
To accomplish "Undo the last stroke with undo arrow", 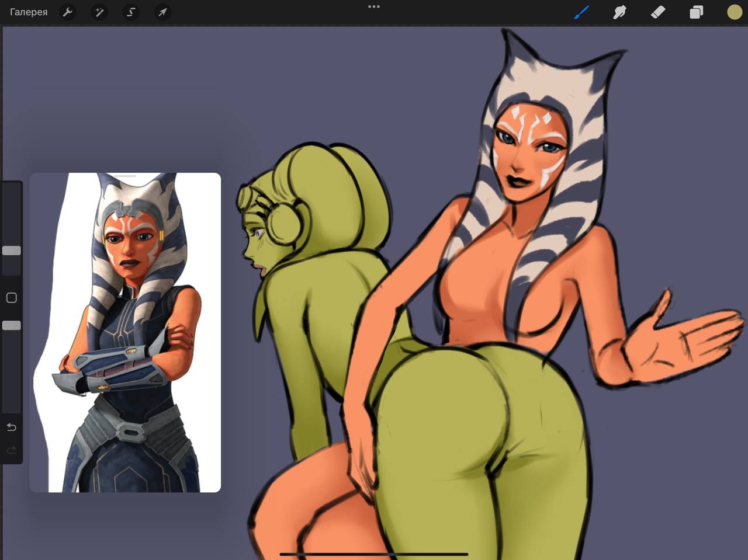I will pos(11,427).
